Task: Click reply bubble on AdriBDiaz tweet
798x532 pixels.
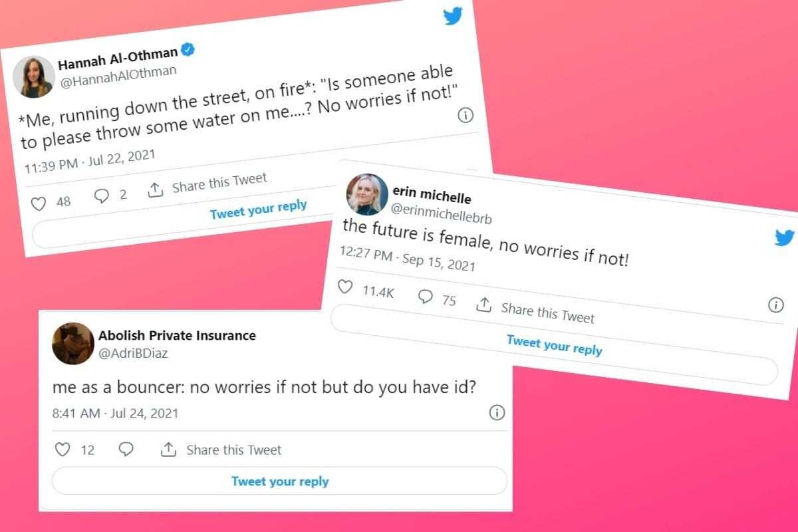Action: click(x=126, y=450)
